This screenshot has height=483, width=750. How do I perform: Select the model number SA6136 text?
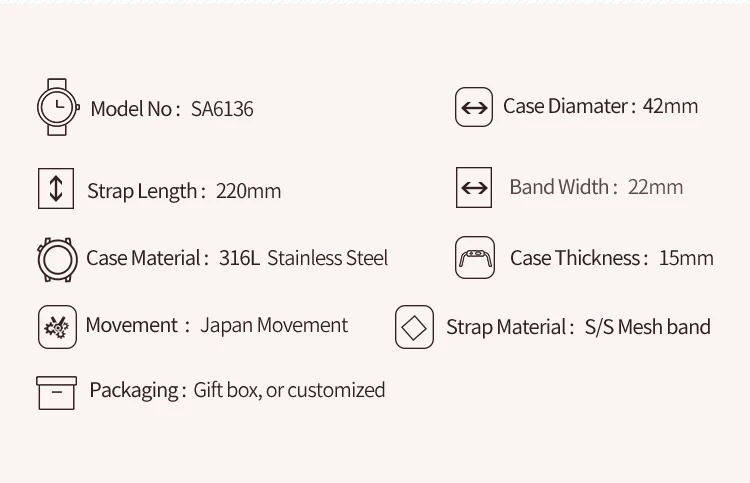[222, 109]
